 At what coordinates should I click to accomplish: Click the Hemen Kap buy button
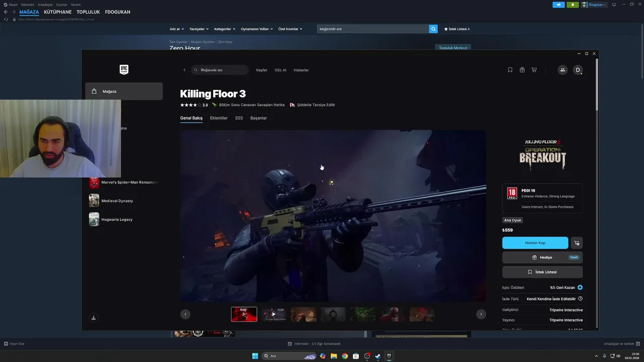(x=535, y=243)
